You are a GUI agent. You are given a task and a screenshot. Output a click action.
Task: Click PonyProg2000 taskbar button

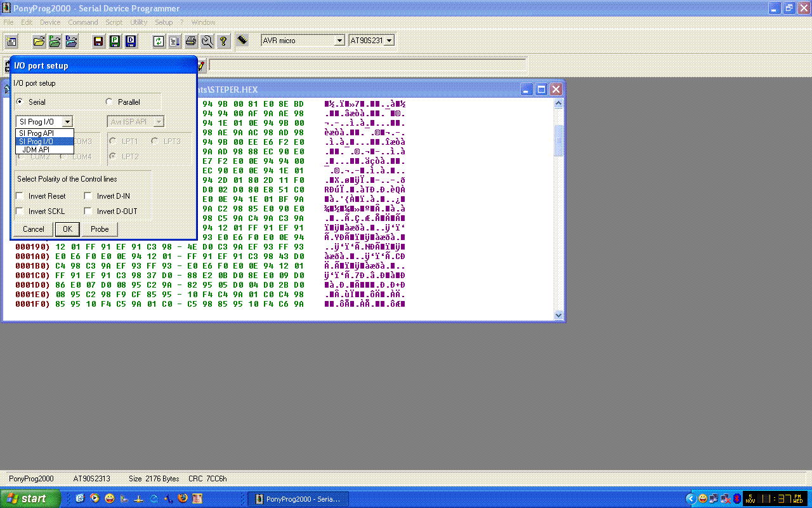click(x=298, y=499)
